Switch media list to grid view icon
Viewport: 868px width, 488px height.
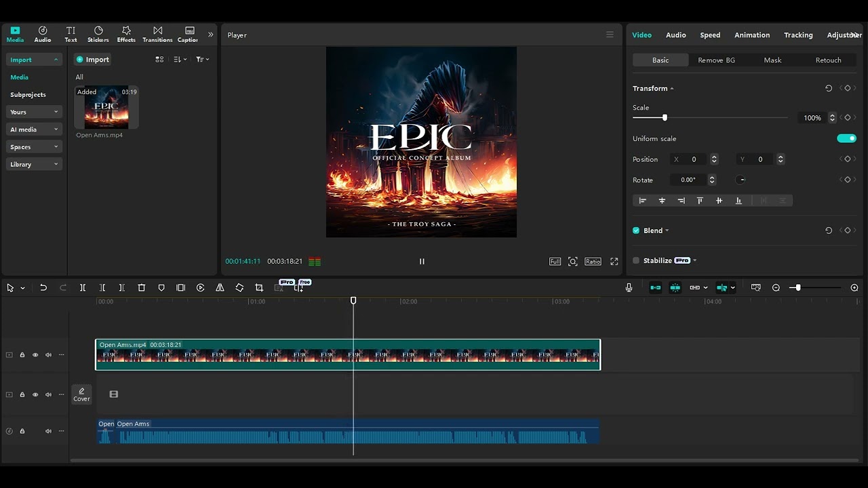click(x=159, y=60)
